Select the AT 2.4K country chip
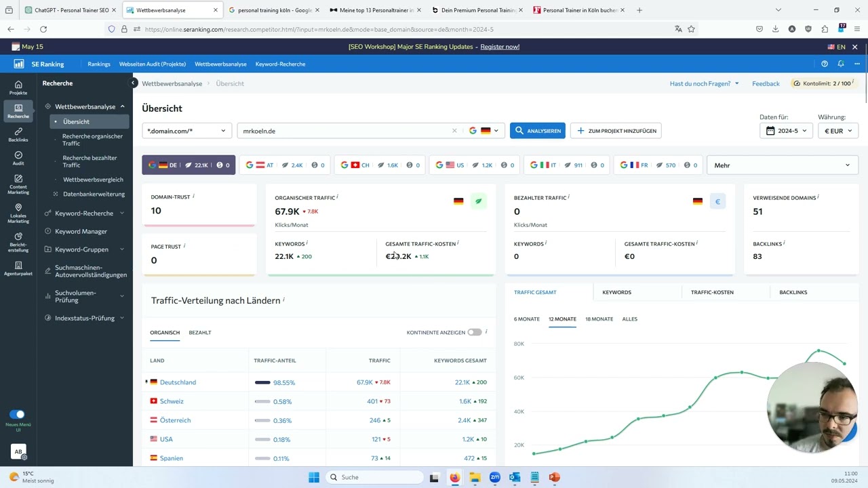The height and width of the screenshot is (488, 868). [x=285, y=165]
